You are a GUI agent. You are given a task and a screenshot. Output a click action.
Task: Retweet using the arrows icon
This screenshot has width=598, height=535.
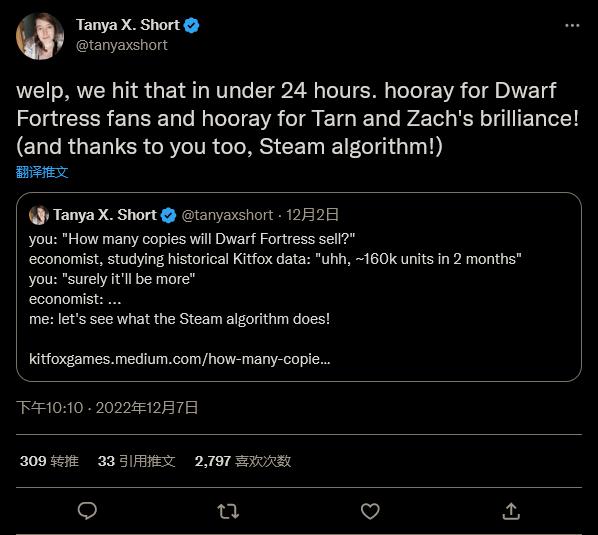point(228,511)
